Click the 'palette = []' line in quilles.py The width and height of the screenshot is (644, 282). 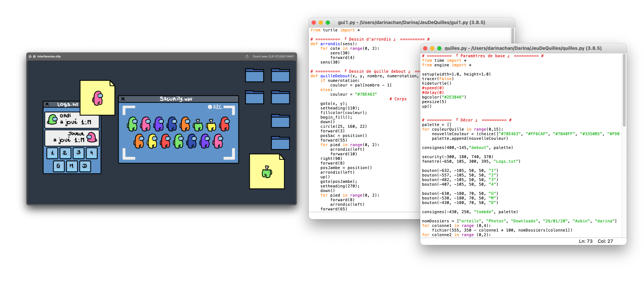pos(437,125)
